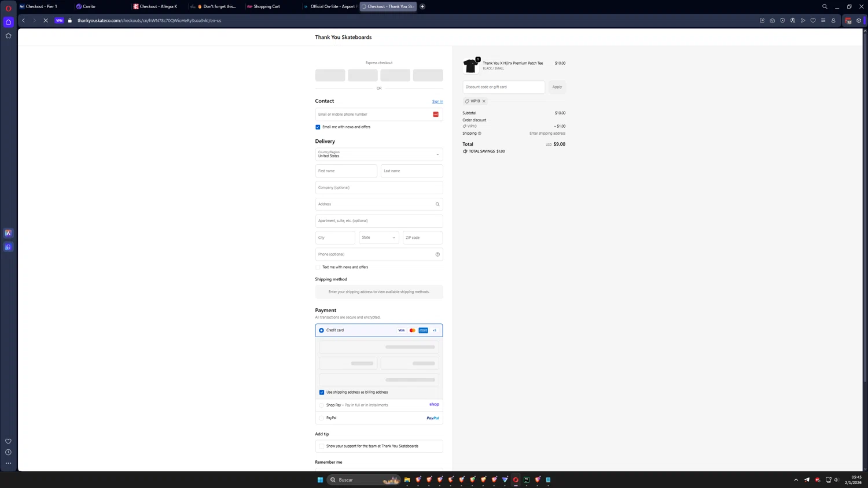Screen dimensions: 868x488
Task: Click the Opera home sidebar icon
Action: (8, 22)
